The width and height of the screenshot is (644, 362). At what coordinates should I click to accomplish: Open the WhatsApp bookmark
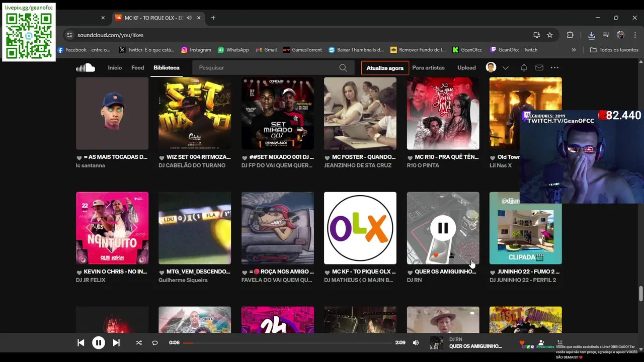coord(233,50)
